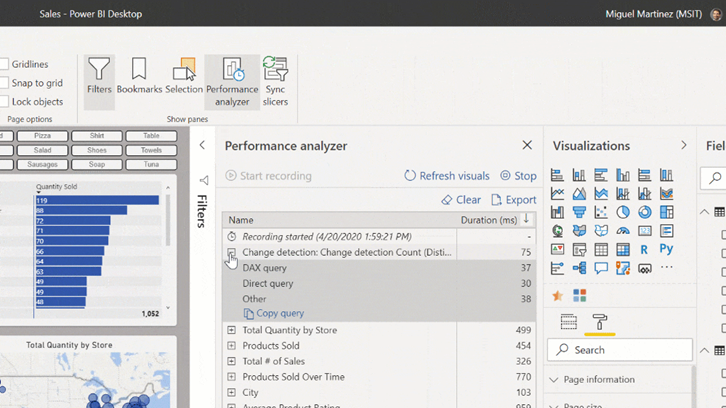Open the Bookmarks pane
Image resolution: width=726 pixels, height=408 pixels.
139,76
